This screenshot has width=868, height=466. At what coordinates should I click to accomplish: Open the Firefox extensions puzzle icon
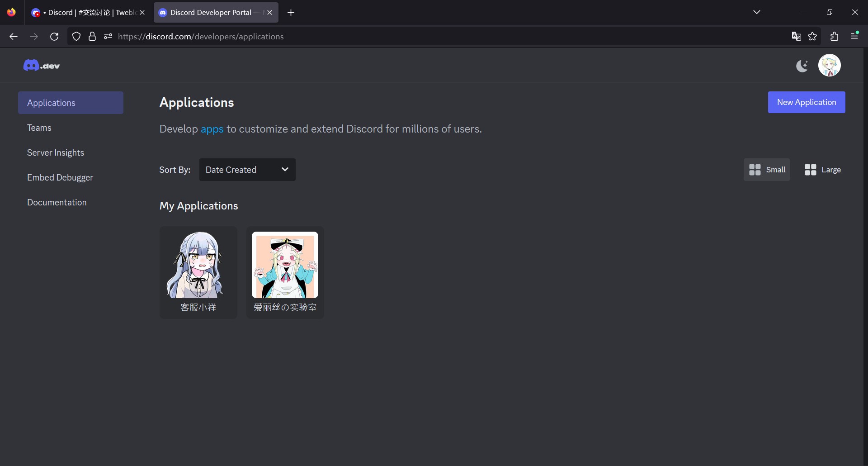[834, 37]
